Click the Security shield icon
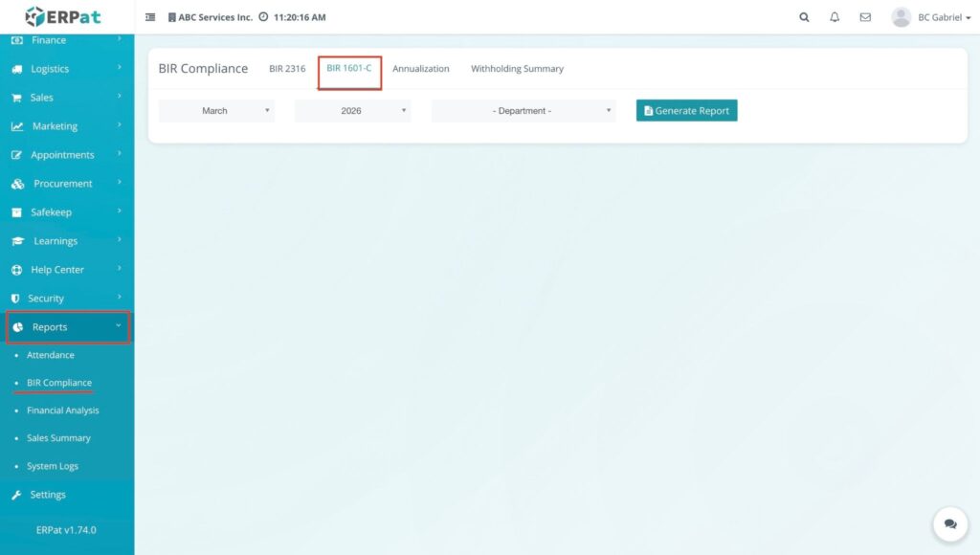Image resolution: width=980 pixels, height=555 pixels. 16,299
